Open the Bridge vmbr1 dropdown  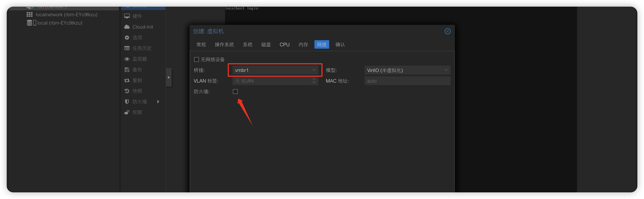click(x=314, y=70)
